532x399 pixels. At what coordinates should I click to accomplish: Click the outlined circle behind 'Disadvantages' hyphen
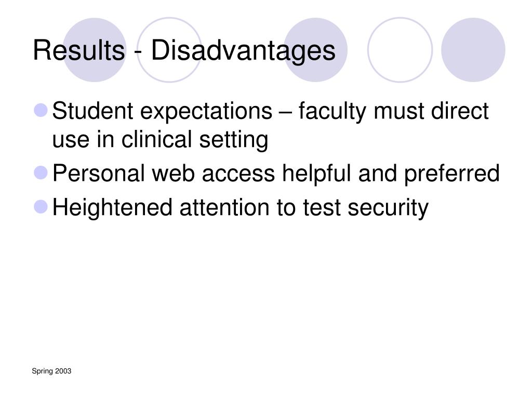point(169,50)
